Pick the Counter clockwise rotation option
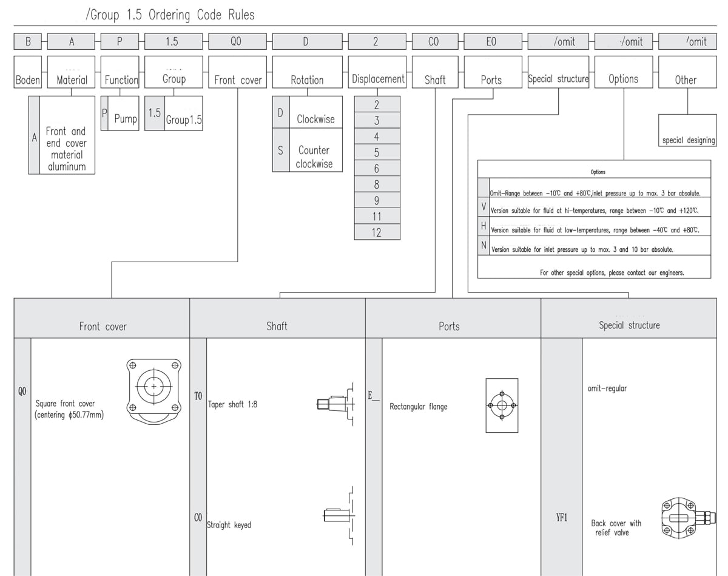The image size is (728, 576). point(314,157)
